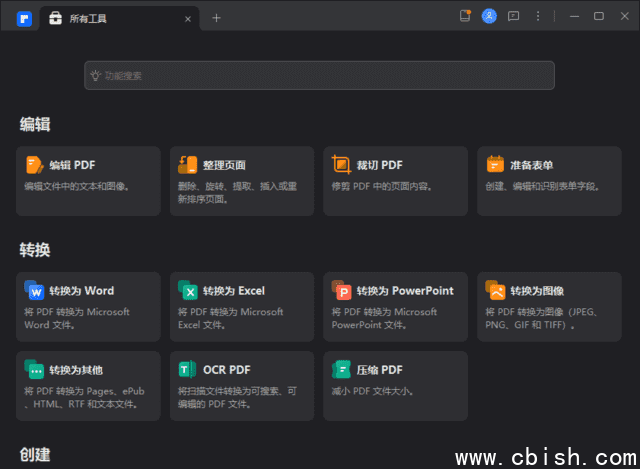Open a new tab with plus button
This screenshot has height=469, width=640.
[216, 17]
